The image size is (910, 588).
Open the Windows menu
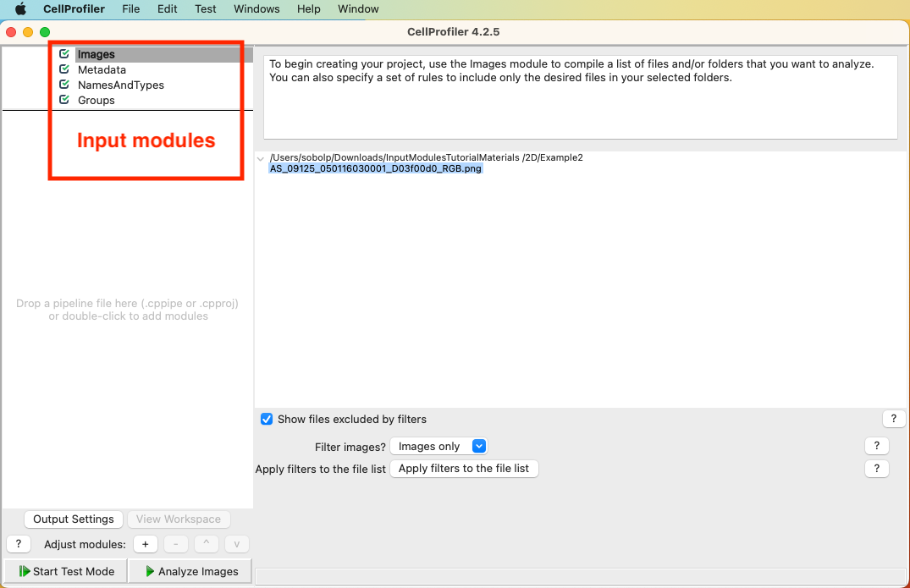tap(256, 9)
